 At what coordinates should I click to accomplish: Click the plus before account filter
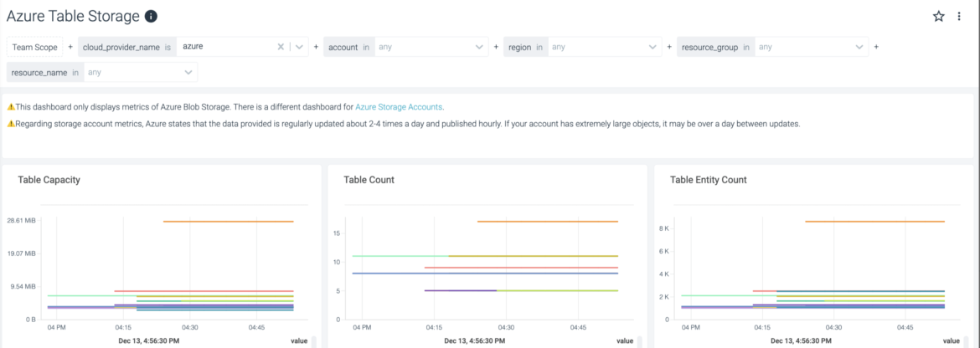(317, 47)
